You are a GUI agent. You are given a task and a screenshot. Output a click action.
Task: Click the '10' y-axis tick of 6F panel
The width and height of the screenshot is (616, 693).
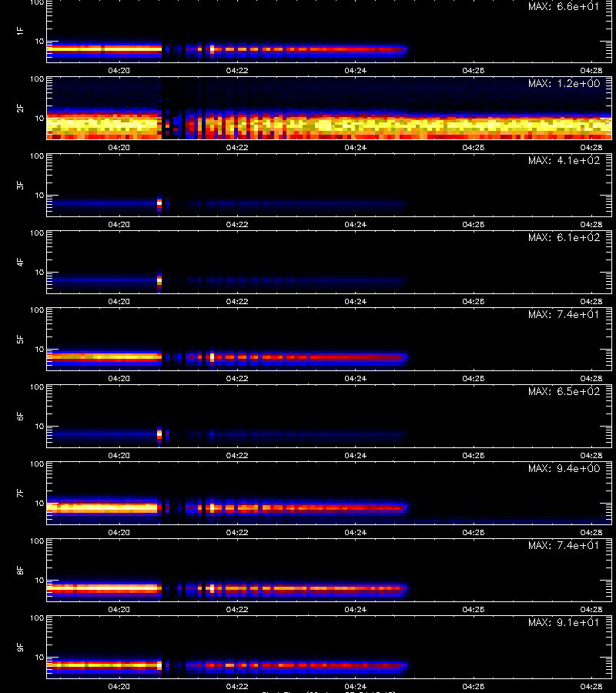(39, 426)
